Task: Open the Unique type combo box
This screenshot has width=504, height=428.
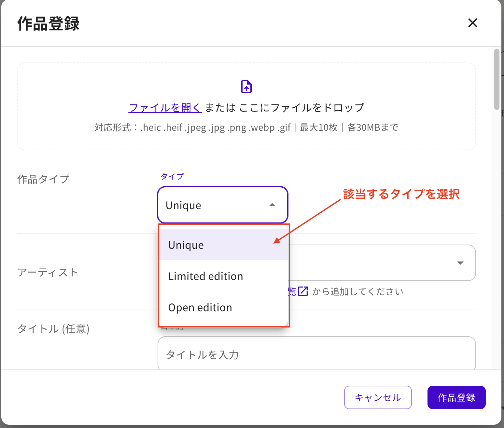Action: tap(222, 205)
